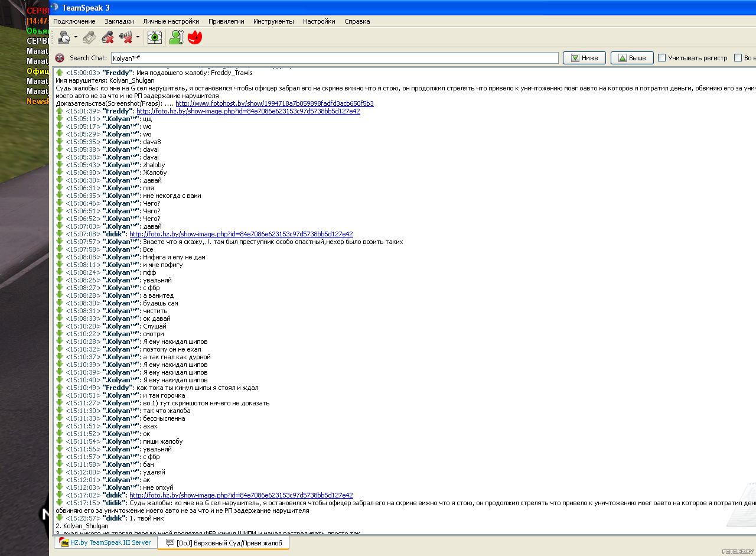Click the message 'бессмысленна' at 15:11:33
This screenshot has width=756, height=556.
164,418
